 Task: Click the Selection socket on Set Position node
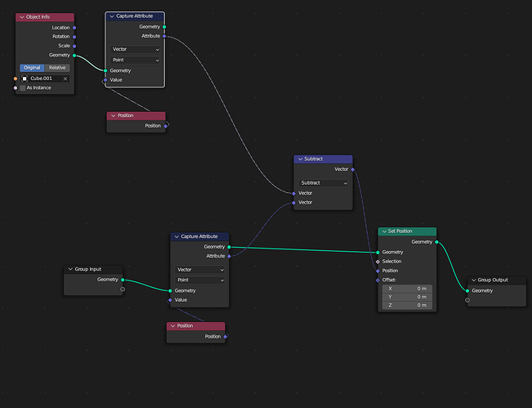coord(378,262)
